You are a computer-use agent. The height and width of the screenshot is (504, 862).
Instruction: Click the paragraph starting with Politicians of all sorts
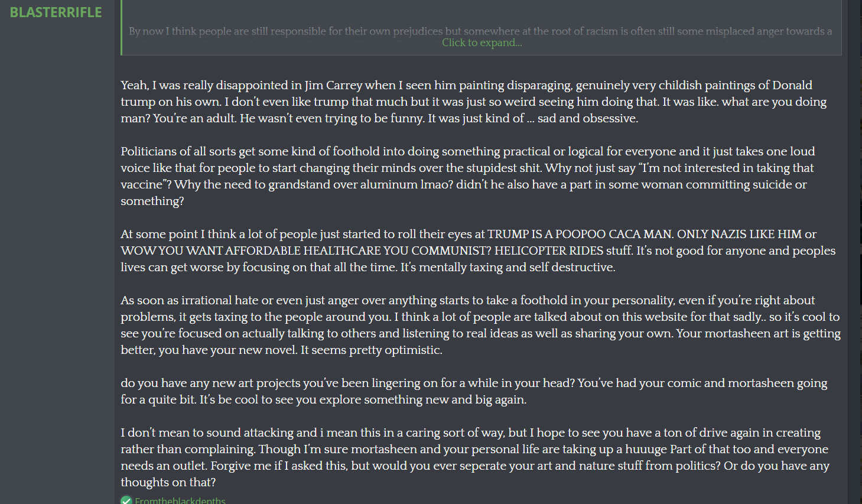(x=468, y=176)
